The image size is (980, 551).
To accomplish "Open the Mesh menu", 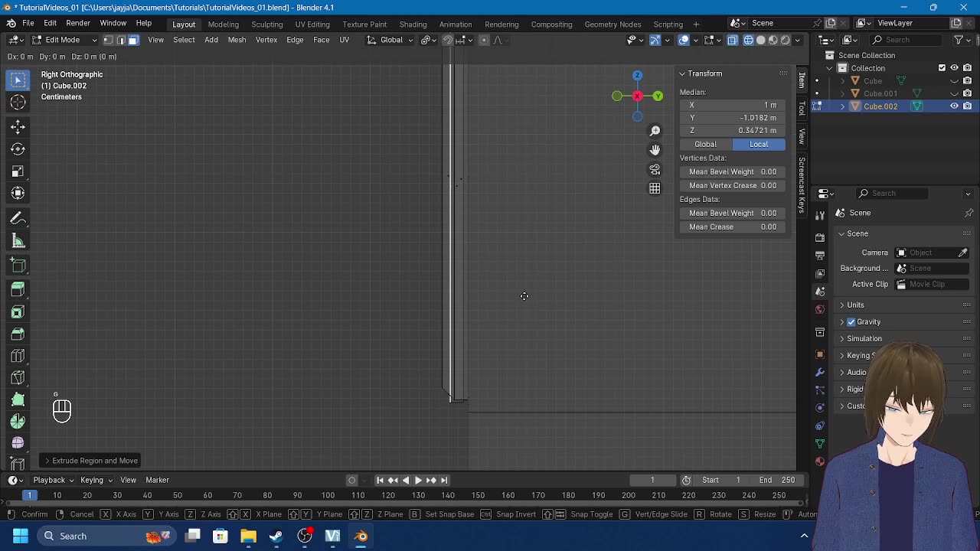I will (237, 40).
